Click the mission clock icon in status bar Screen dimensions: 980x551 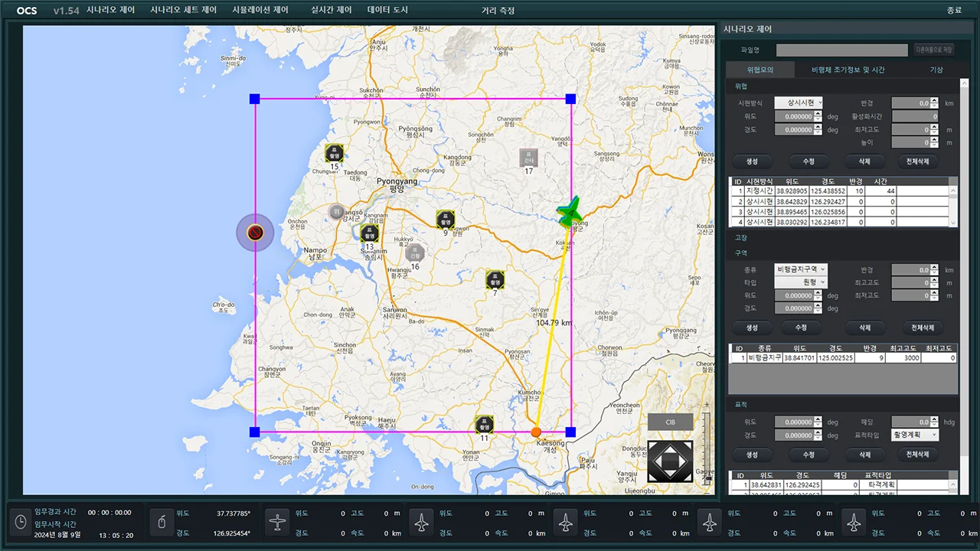point(21,522)
